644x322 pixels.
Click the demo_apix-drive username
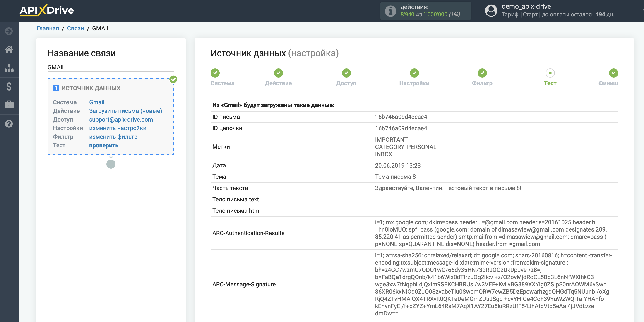point(526,6)
